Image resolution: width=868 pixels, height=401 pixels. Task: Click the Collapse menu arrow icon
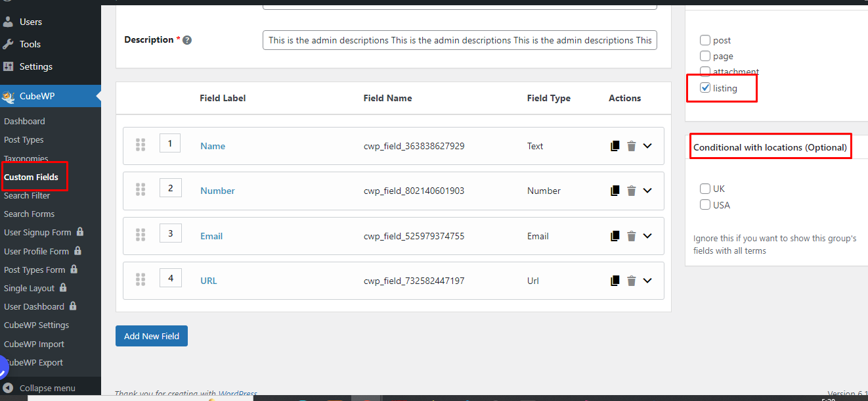coord(8,388)
